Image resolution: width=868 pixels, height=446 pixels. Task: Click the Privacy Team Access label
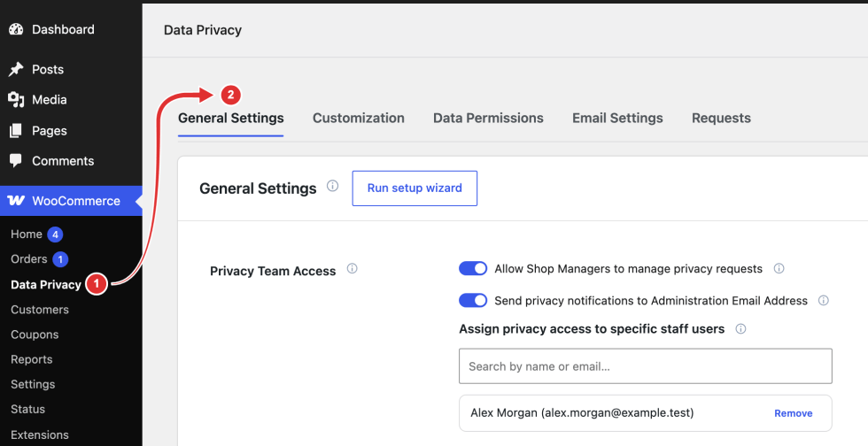click(x=273, y=271)
